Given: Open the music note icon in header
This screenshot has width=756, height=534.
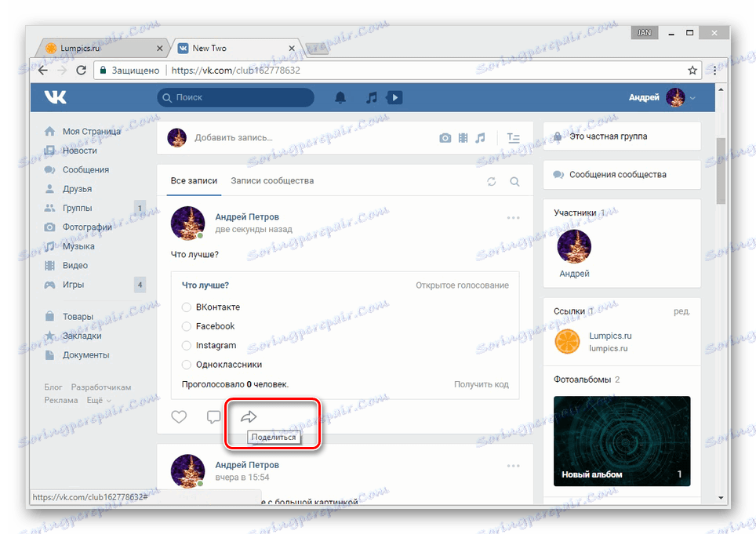Looking at the screenshot, I should 371,98.
